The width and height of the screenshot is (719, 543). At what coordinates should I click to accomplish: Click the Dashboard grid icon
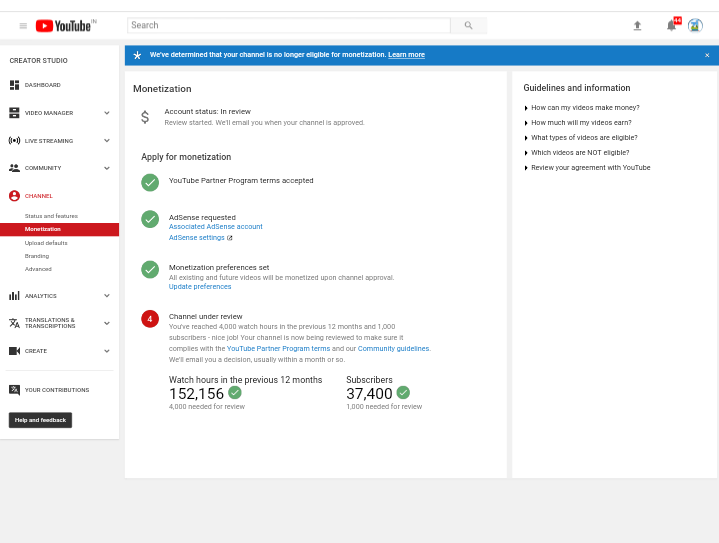coord(14,85)
